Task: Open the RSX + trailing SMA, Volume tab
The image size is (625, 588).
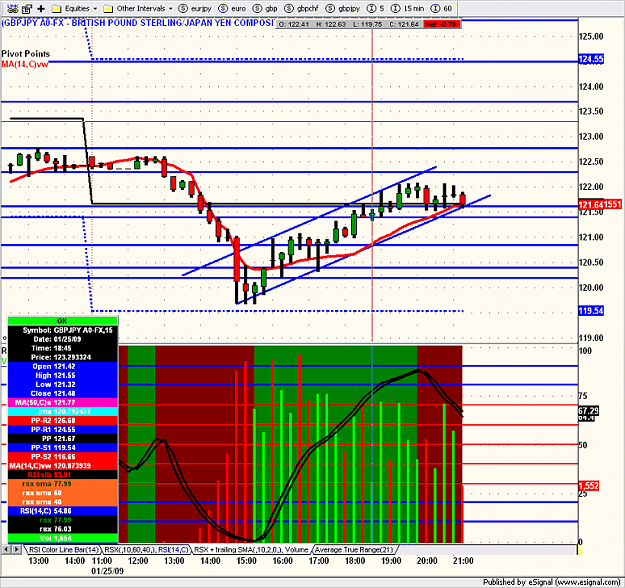Action: point(251,550)
